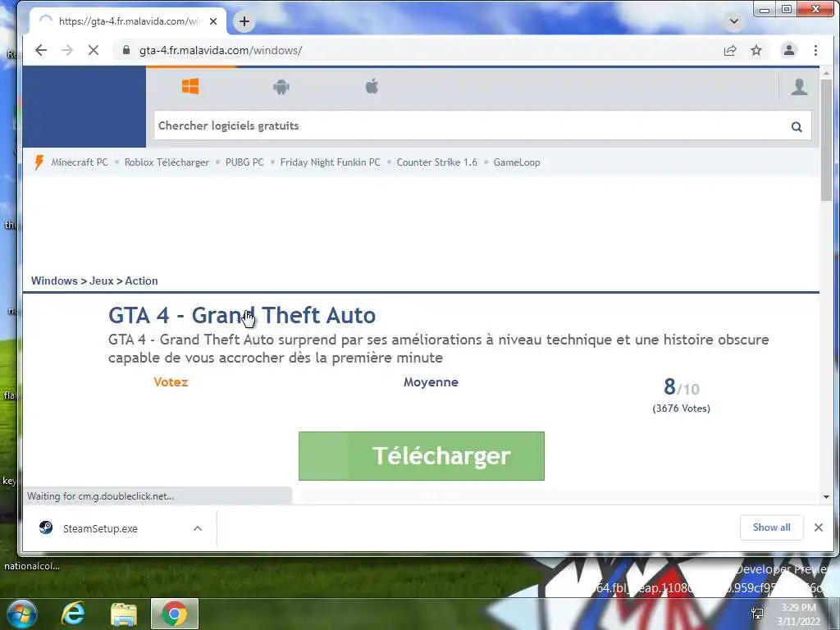
Task: Click the Chrome taskbar icon
Action: (x=175, y=614)
